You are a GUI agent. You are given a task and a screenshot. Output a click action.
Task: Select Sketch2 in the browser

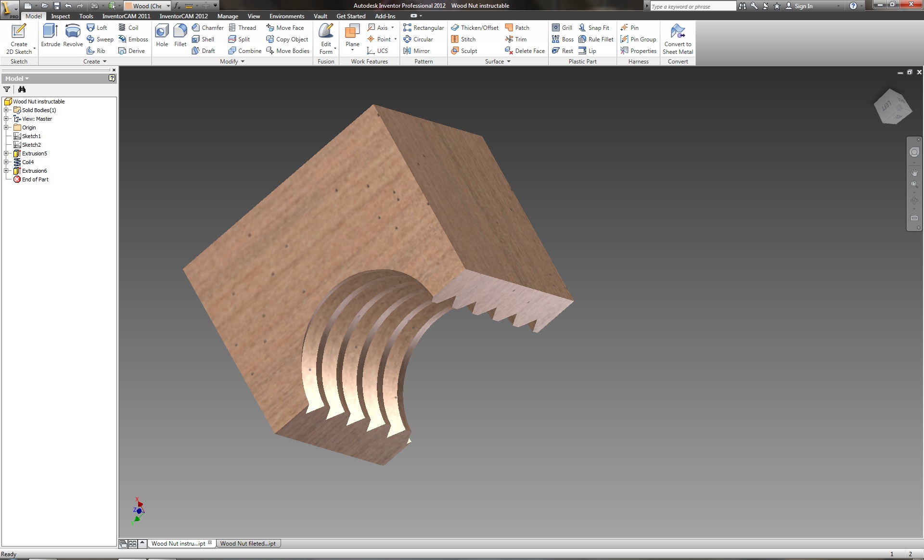[x=27, y=145]
